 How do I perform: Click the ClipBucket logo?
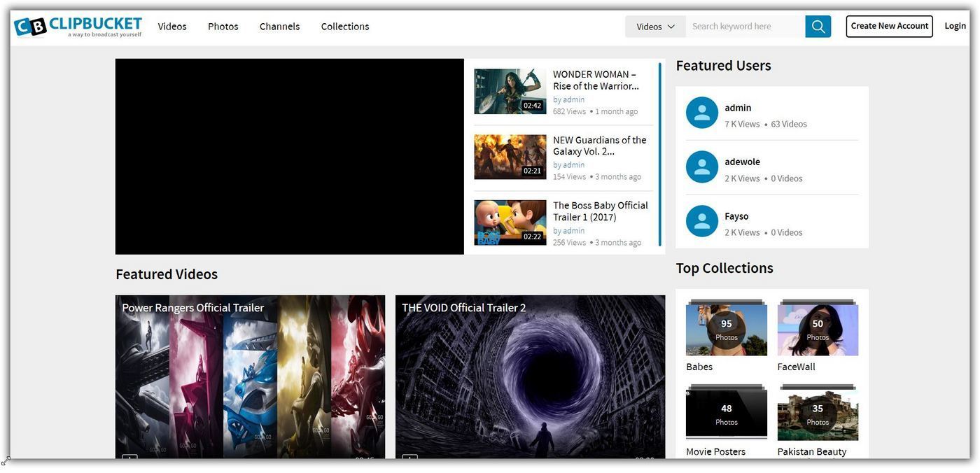78,27
